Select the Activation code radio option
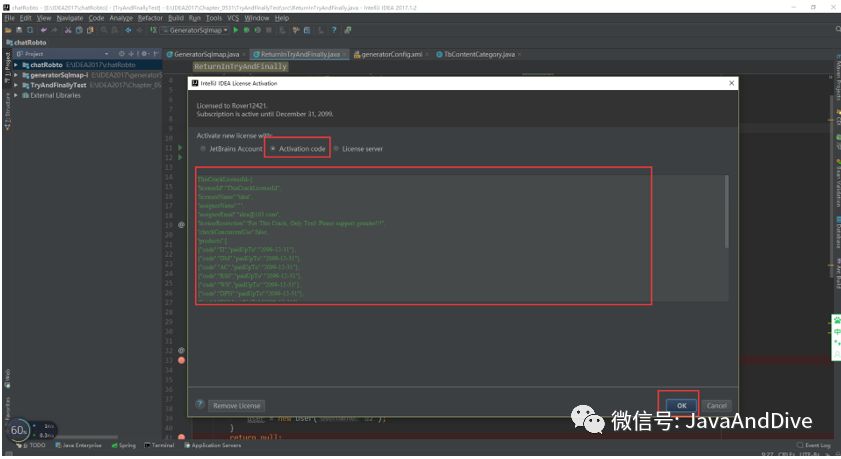Screen dimensions: 841x459 point(298,149)
